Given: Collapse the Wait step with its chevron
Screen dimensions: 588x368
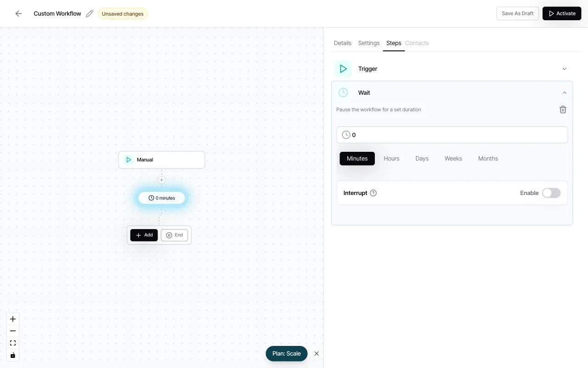Looking at the screenshot, I should point(565,92).
